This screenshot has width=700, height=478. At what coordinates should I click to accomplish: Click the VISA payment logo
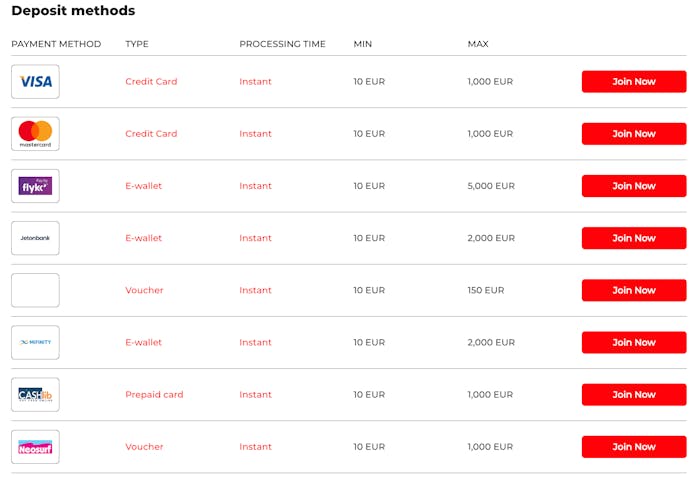coord(35,82)
